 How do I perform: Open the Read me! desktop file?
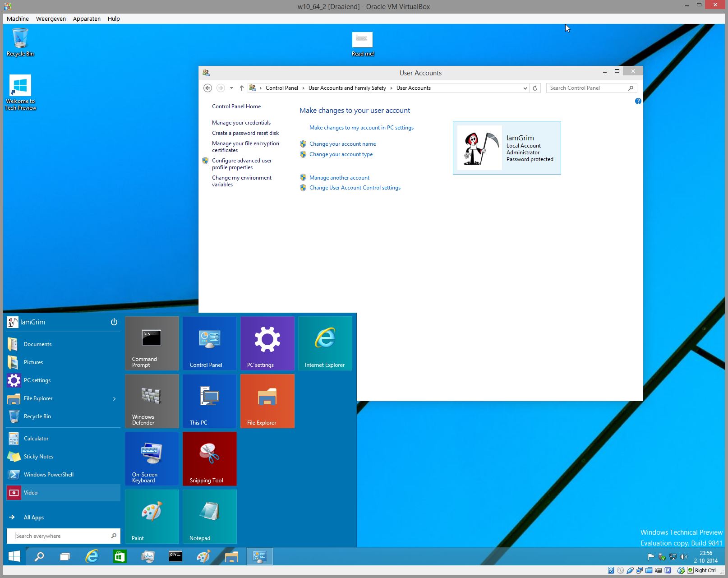pyautogui.click(x=363, y=44)
